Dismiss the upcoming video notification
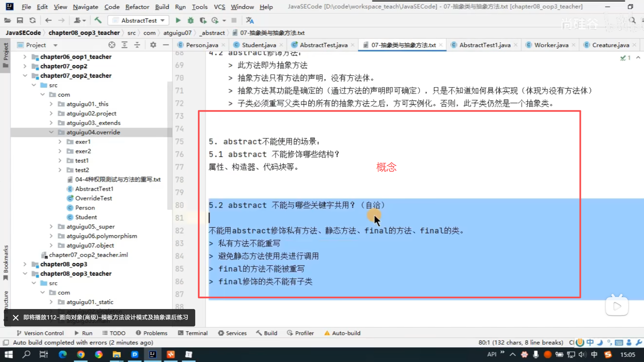Screen dimensions: 644x362 16,318
